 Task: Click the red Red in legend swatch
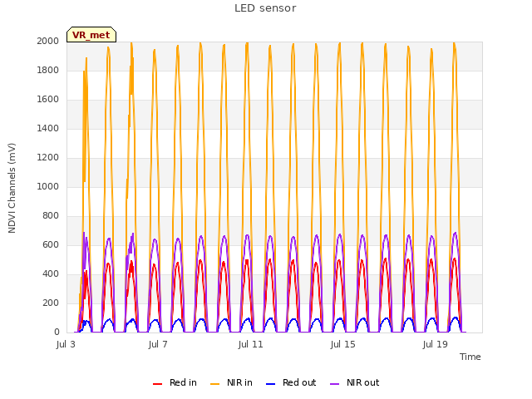[157, 384]
